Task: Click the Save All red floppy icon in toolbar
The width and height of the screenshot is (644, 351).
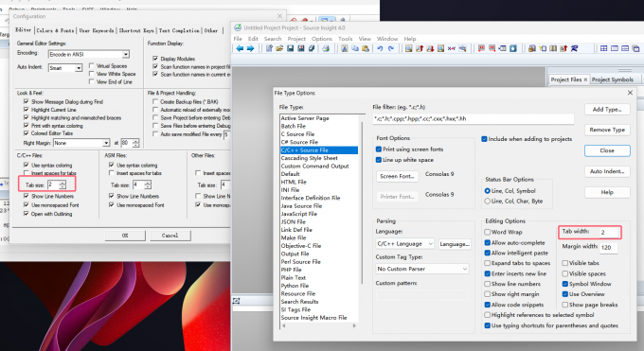Action: [x=301, y=48]
